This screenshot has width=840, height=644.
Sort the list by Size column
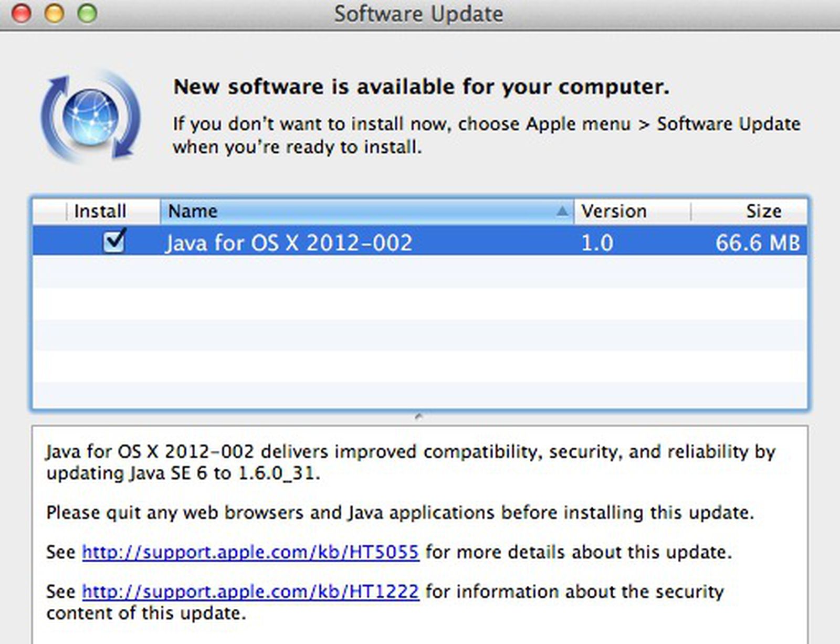[x=763, y=211]
